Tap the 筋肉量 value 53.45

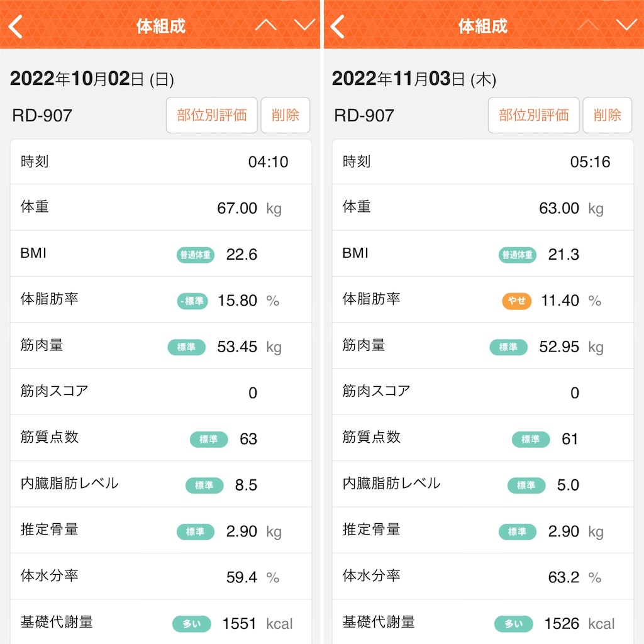237,347
